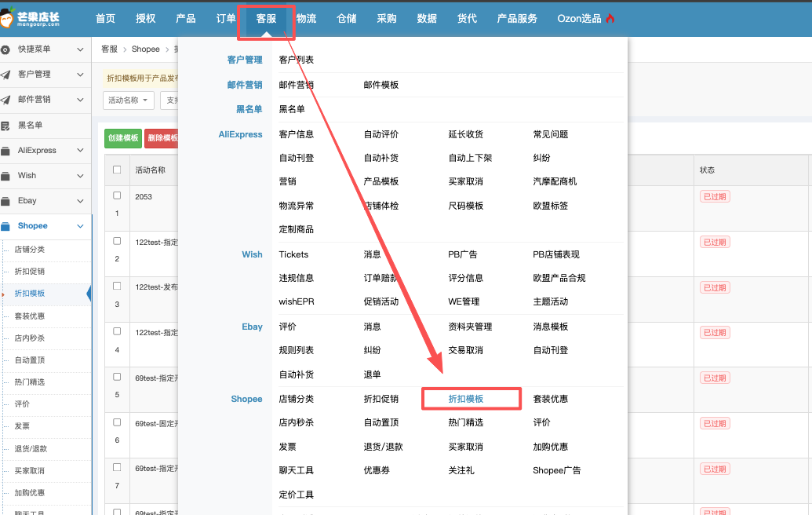The height and width of the screenshot is (515, 812).
Task: Click the flame icon beside Ozon选品
Action: (x=610, y=19)
